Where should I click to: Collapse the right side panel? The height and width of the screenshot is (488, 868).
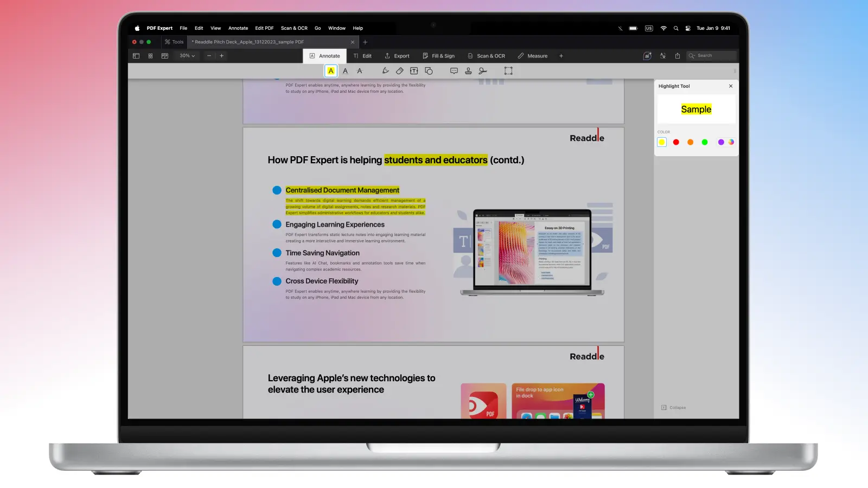pyautogui.click(x=674, y=408)
